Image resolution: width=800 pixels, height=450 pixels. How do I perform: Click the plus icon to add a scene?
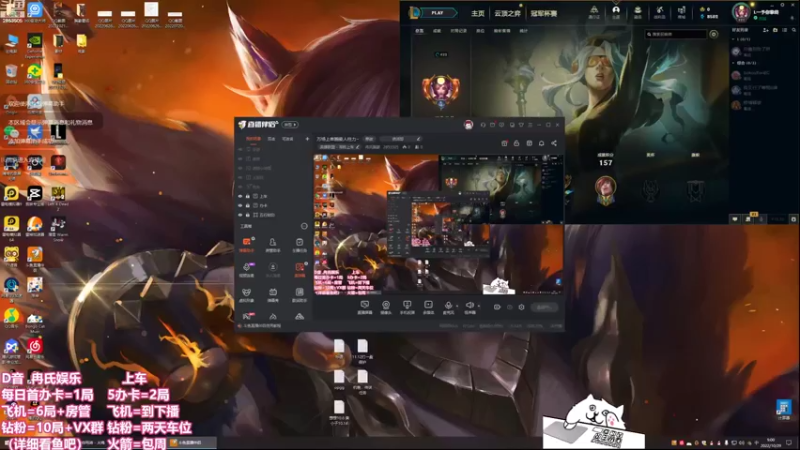(x=307, y=139)
